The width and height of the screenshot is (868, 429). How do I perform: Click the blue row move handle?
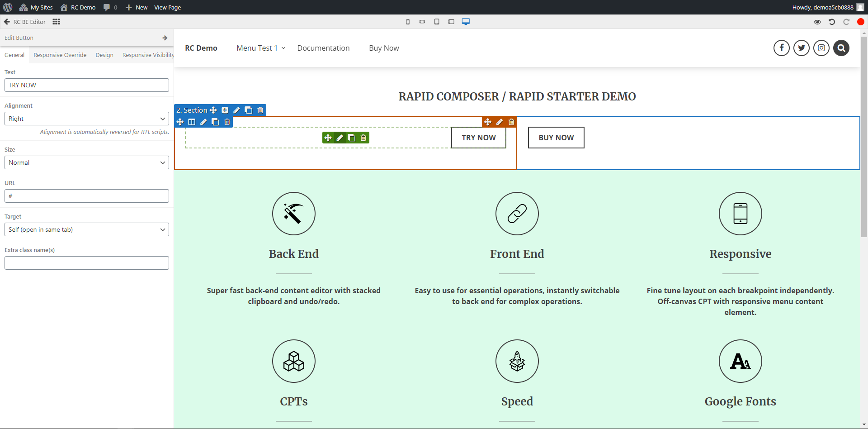click(180, 122)
